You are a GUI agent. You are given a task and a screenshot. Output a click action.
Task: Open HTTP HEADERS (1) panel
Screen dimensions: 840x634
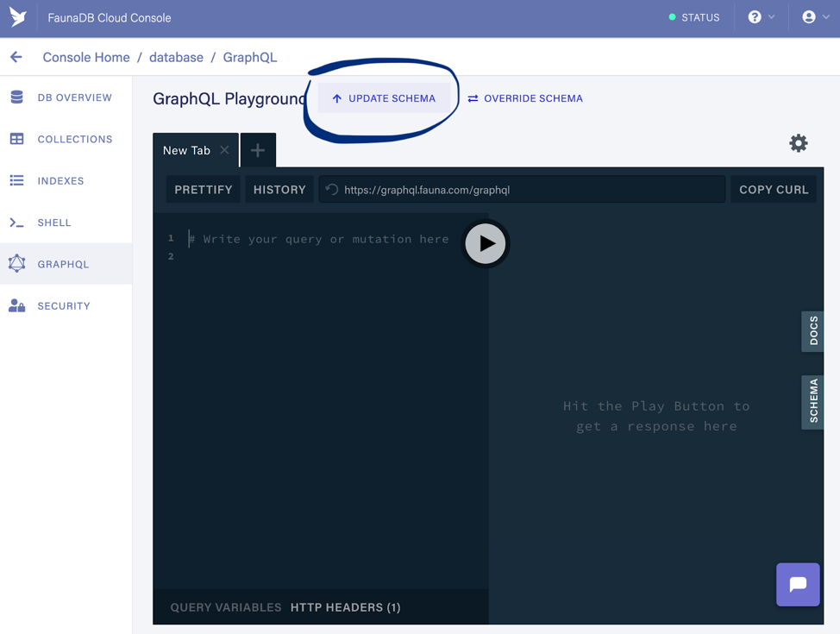[346, 607]
